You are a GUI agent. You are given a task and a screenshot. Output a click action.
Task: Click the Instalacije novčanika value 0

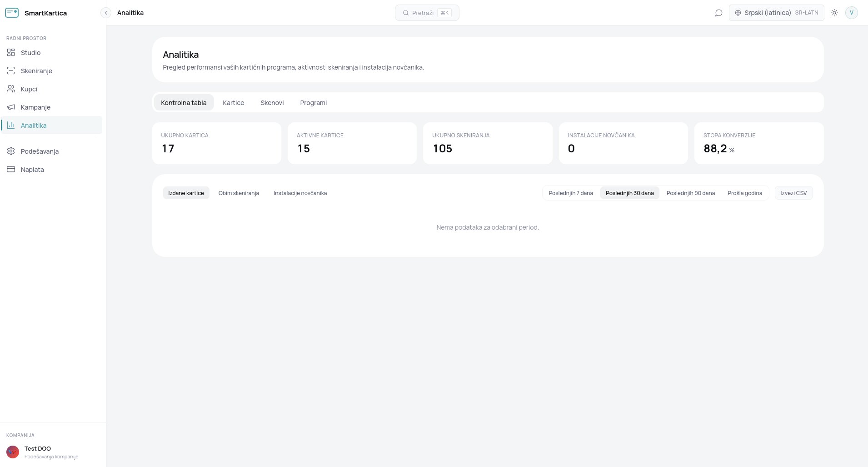tap(571, 149)
